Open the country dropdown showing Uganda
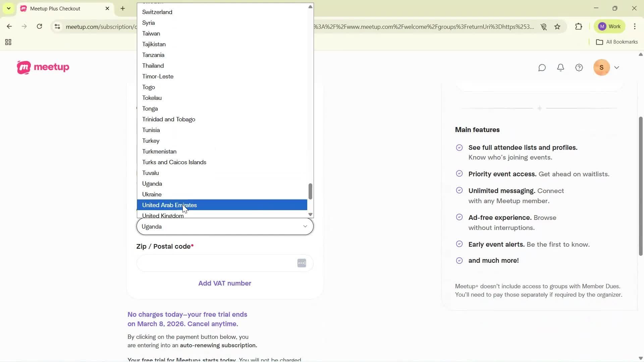The height and width of the screenshot is (362, 644). pos(224,226)
